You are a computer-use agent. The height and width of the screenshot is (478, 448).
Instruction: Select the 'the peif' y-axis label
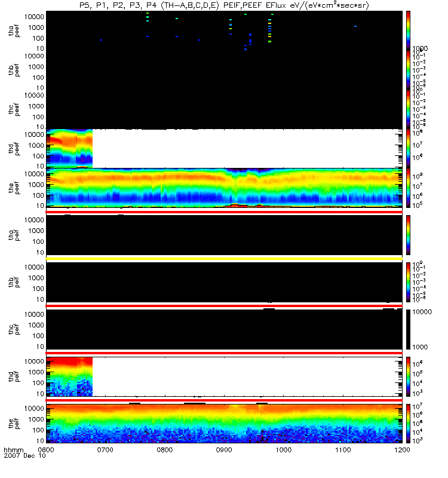pos(14,424)
